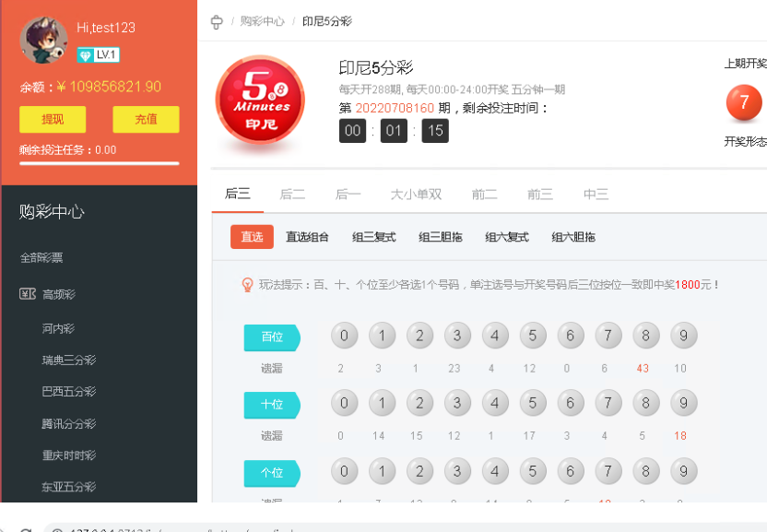Select number 5 in the 百位 row
The height and width of the screenshot is (532, 767).
pos(533,336)
